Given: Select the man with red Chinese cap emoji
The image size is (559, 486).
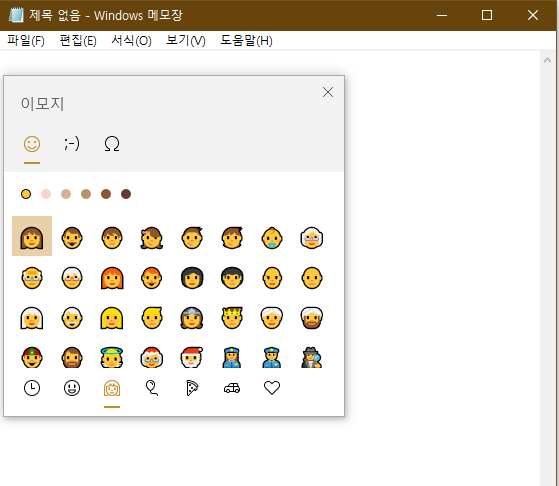Looking at the screenshot, I should click(x=32, y=358).
